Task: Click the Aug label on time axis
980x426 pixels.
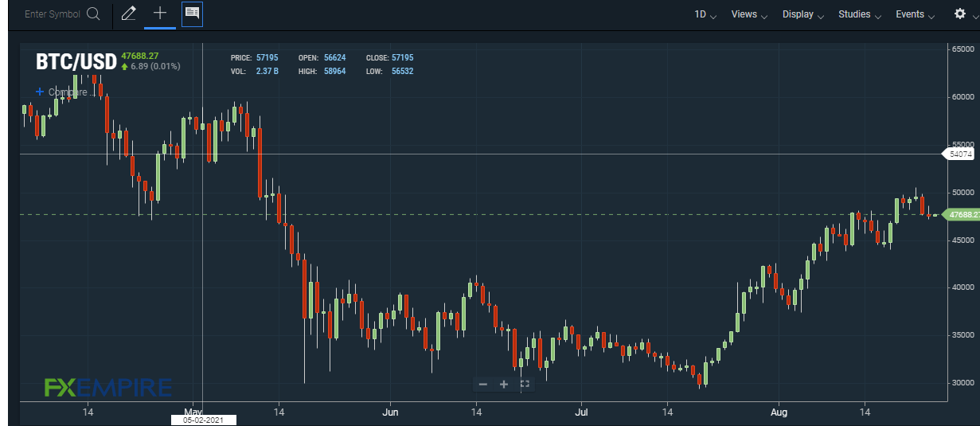Action: [779, 412]
